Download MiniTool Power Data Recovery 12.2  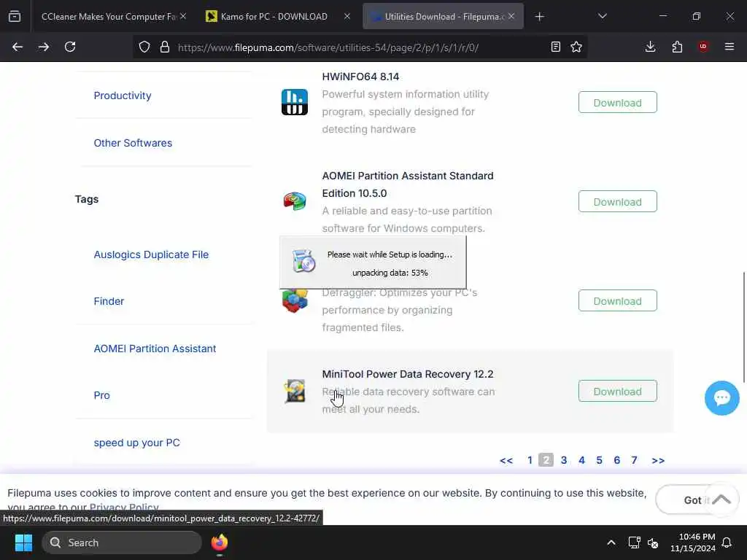[617, 391]
